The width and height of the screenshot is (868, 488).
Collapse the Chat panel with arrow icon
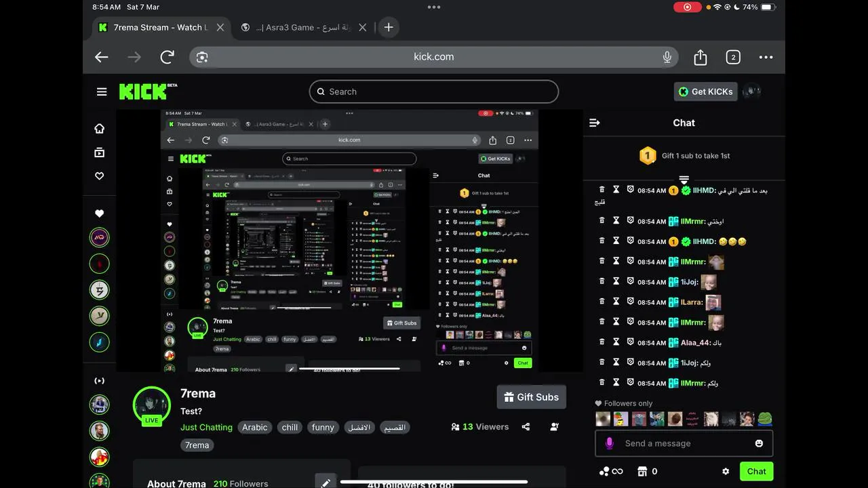(x=595, y=123)
